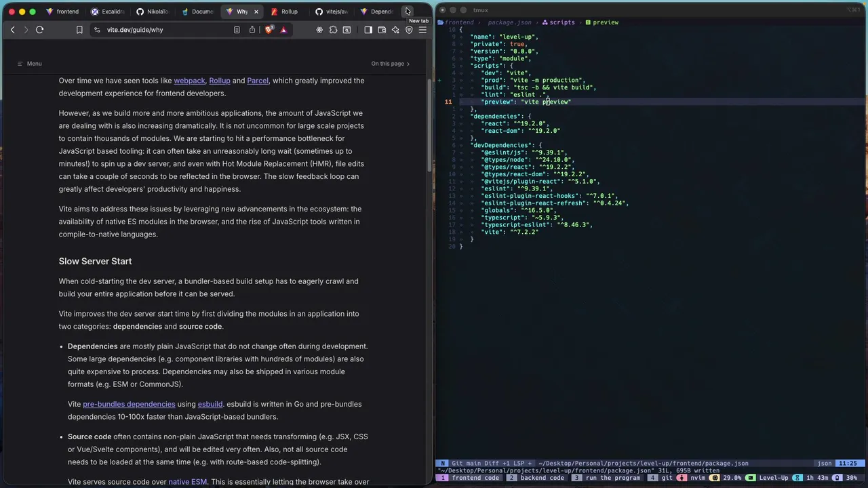Image resolution: width=868 pixels, height=488 pixels.
Task: Click the 1h 43m uptime icon in tmux
Action: pyautogui.click(x=798, y=478)
